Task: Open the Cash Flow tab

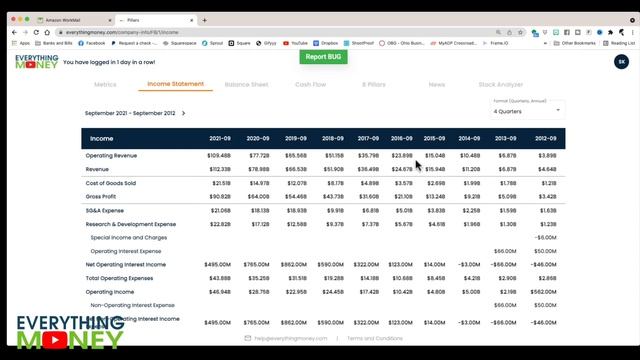Action: point(311,84)
